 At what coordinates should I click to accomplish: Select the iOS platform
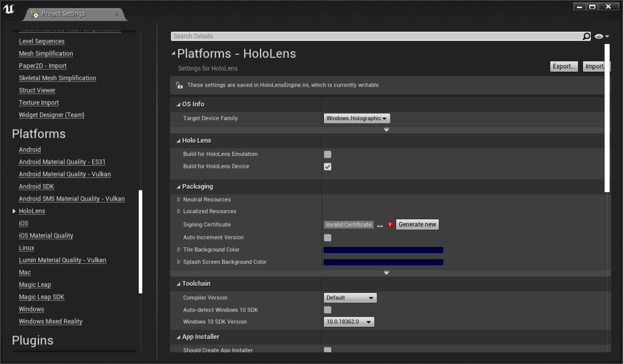point(23,223)
